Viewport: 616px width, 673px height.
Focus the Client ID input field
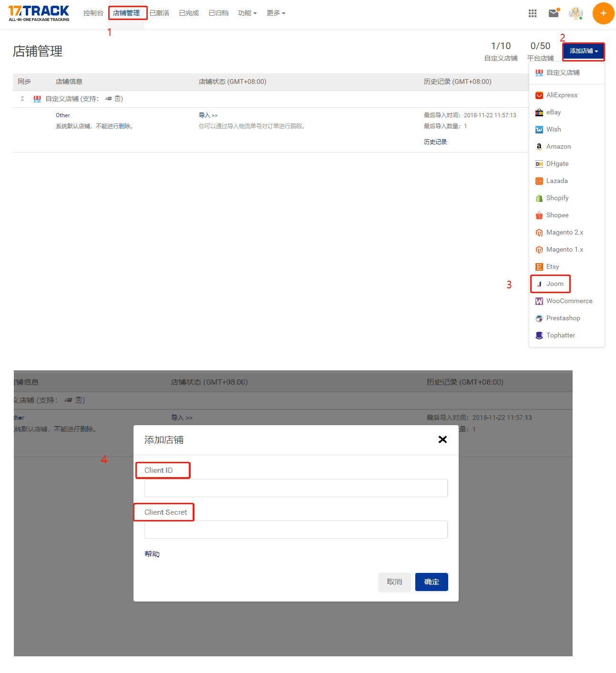(296, 488)
